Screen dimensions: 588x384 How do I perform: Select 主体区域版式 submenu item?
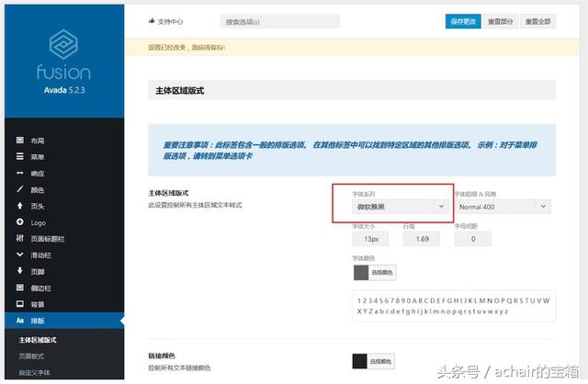click(38, 340)
